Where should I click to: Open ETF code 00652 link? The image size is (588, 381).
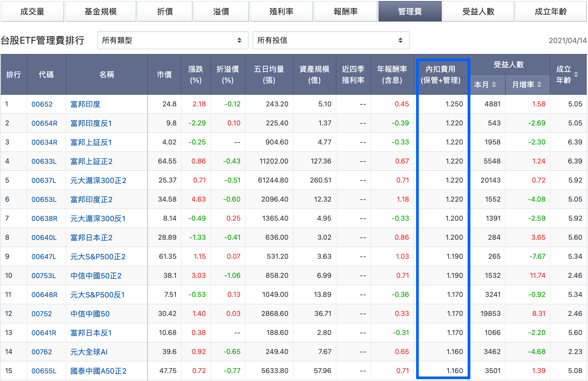click(42, 104)
